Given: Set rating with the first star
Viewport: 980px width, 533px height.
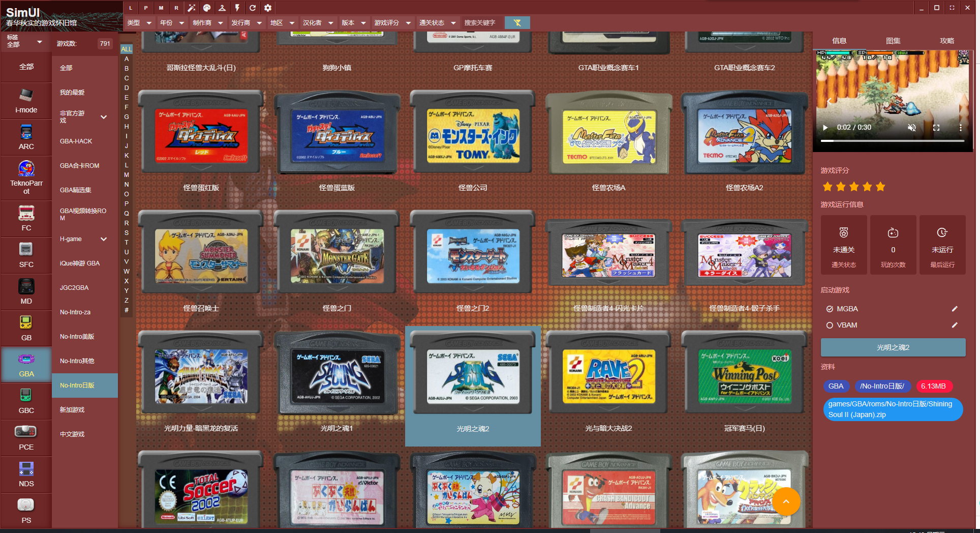Looking at the screenshot, I should [x=828, y=187].
